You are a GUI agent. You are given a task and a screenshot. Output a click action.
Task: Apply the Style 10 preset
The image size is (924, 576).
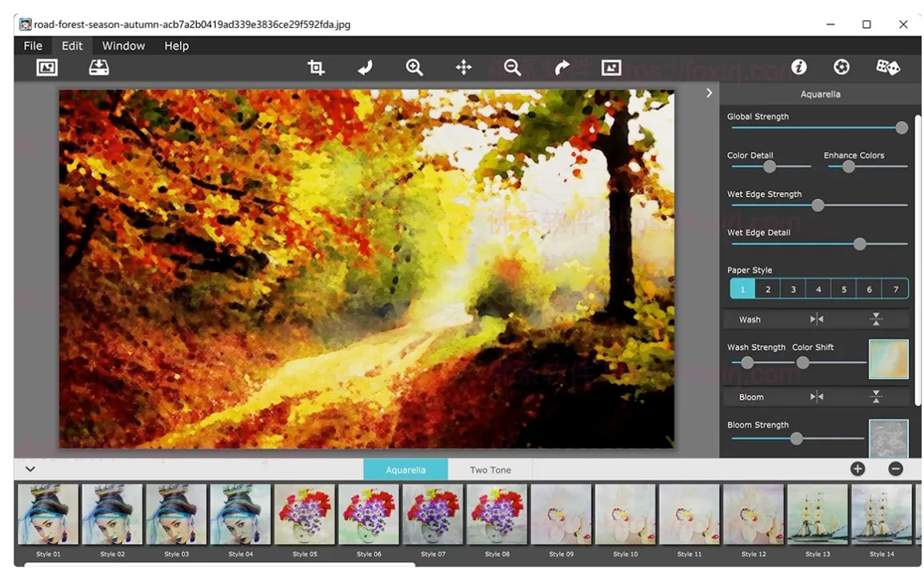(626, 514)
